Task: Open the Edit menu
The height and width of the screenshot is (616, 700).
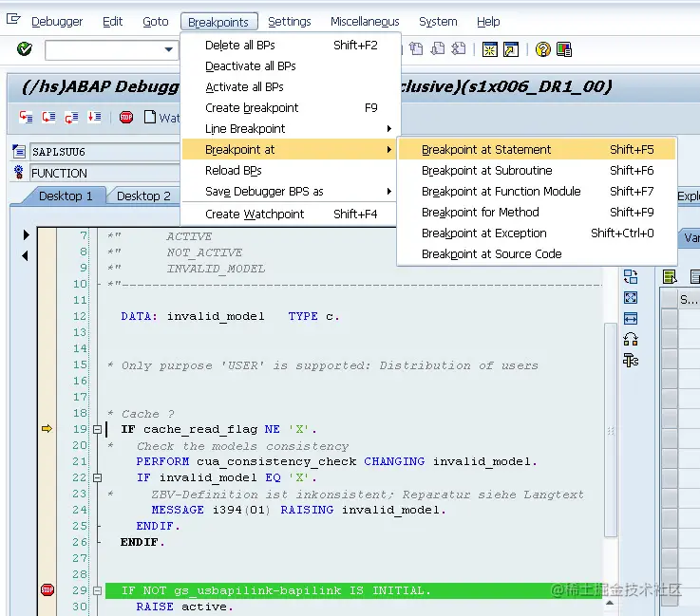Action: coord(112,22)
